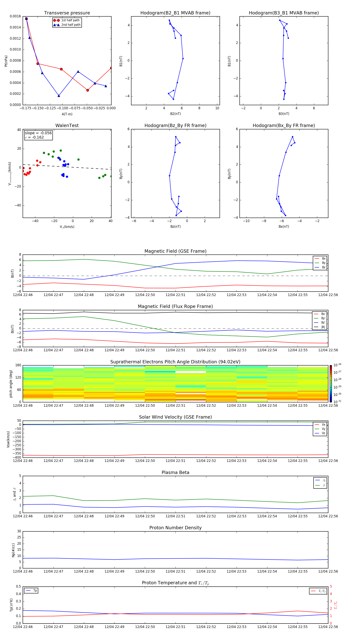Screen dimensions: 351x644
Task: Click the 'Solar Wind Velocity (GSE Frame)' title
Action: coord(175,417)
